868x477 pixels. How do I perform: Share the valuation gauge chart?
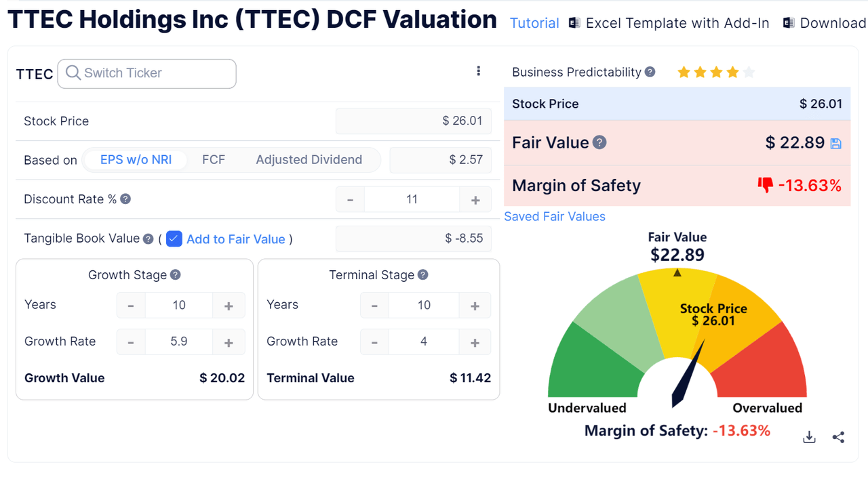838,437
